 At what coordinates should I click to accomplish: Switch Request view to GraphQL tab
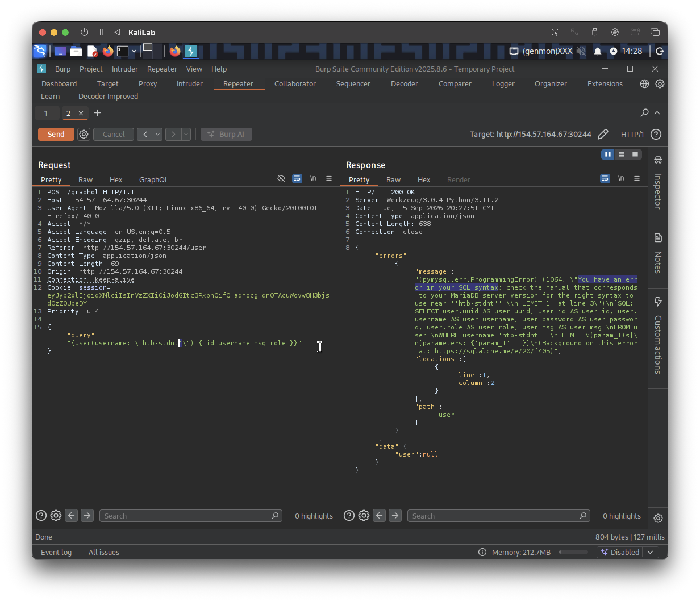[154, 180]
